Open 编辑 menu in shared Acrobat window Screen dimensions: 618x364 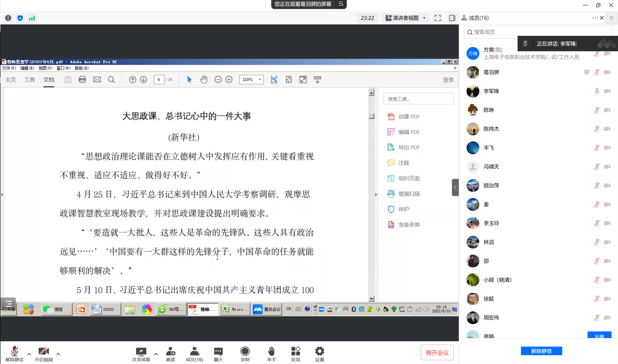click(27, 68)
